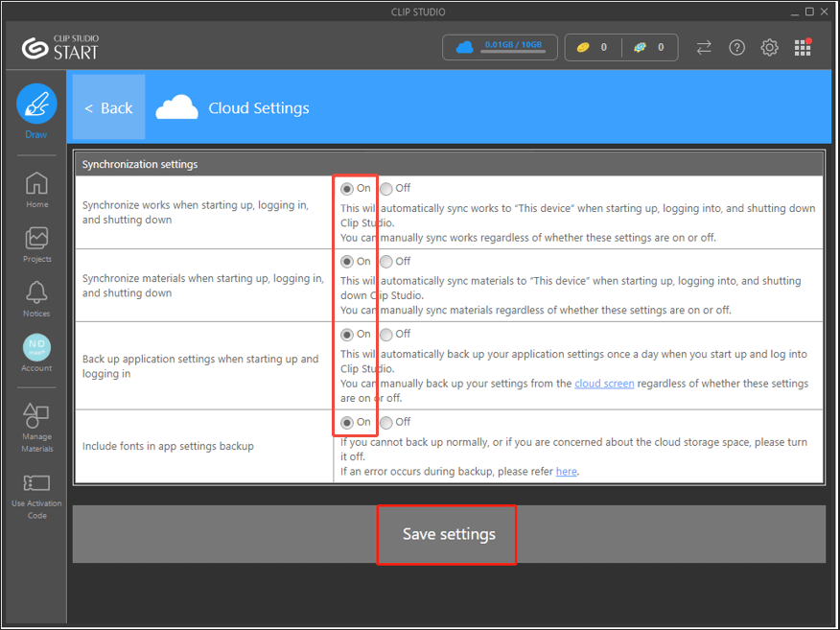
Task: Follow the cloud screen link
Action: [603, 384]
